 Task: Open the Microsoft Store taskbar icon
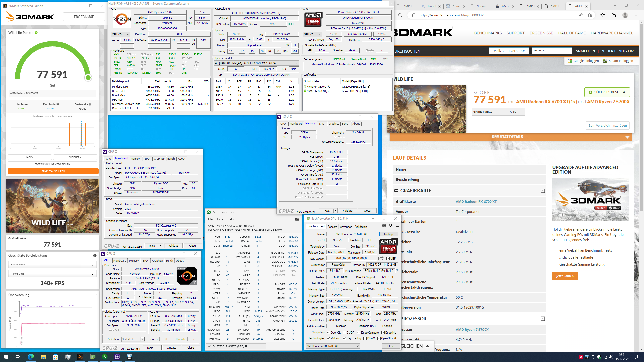tap(55, 357)
